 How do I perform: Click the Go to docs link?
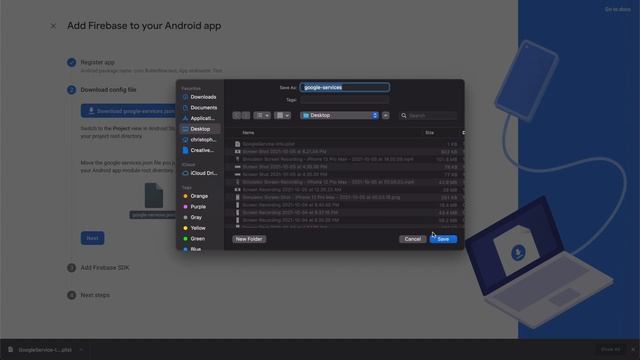pyautogui.click(x=618, y=9)
